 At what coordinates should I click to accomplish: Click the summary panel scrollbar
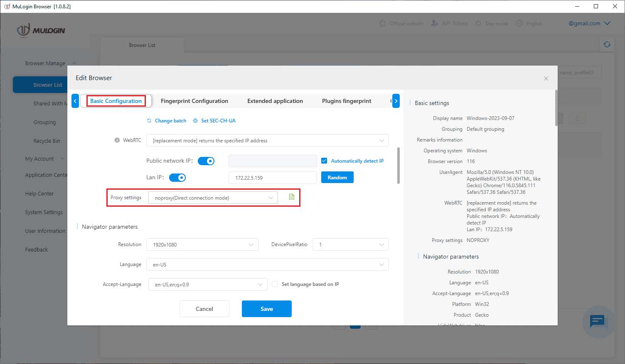[x=556, y=108]
